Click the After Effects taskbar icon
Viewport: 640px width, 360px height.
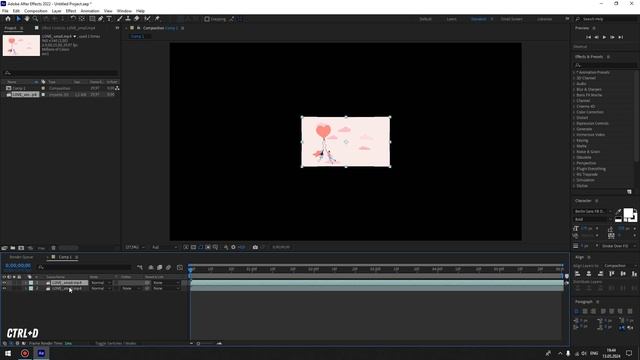tap(41, 353)
